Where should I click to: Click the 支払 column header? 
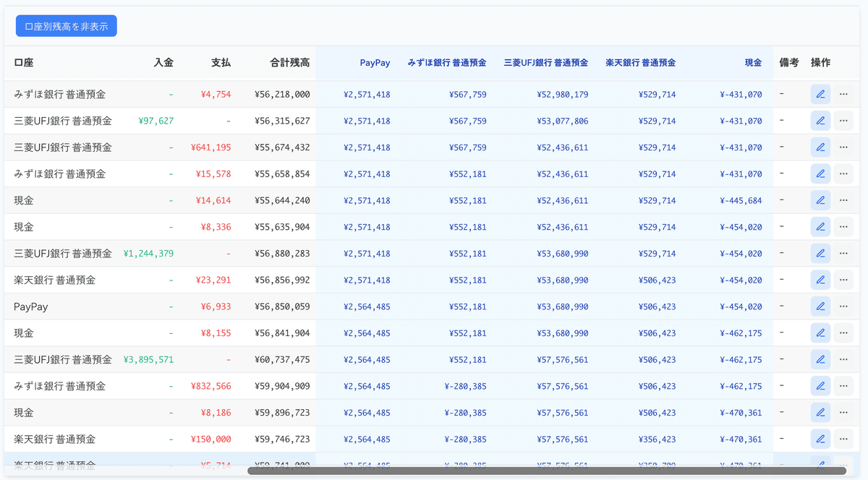click(x=221, y=63)
